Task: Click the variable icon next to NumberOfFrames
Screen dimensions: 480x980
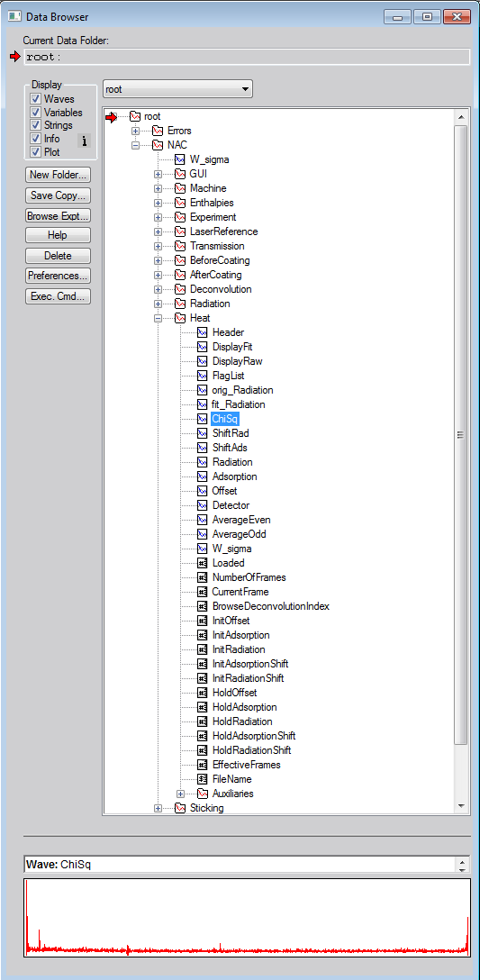Action: [202, 577]
